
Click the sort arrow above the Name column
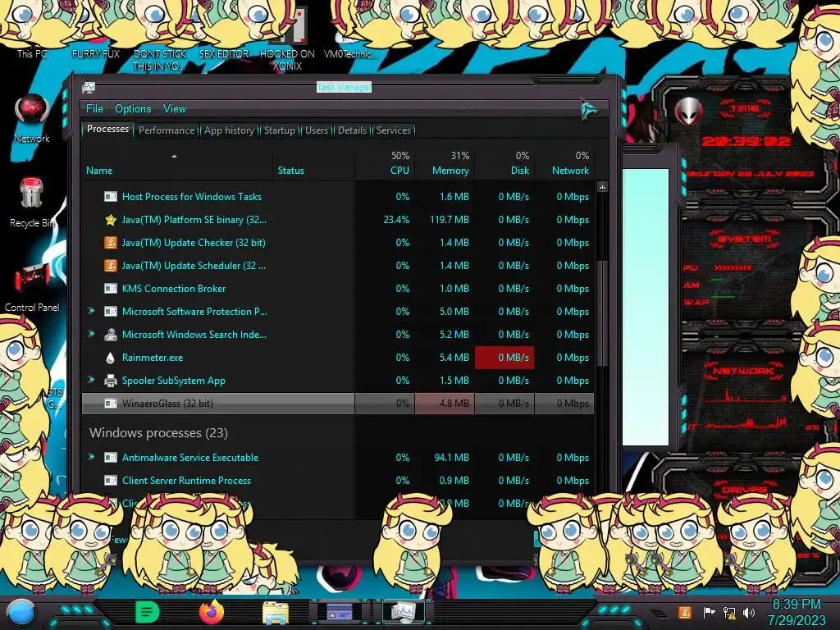[x=174, y=156]
